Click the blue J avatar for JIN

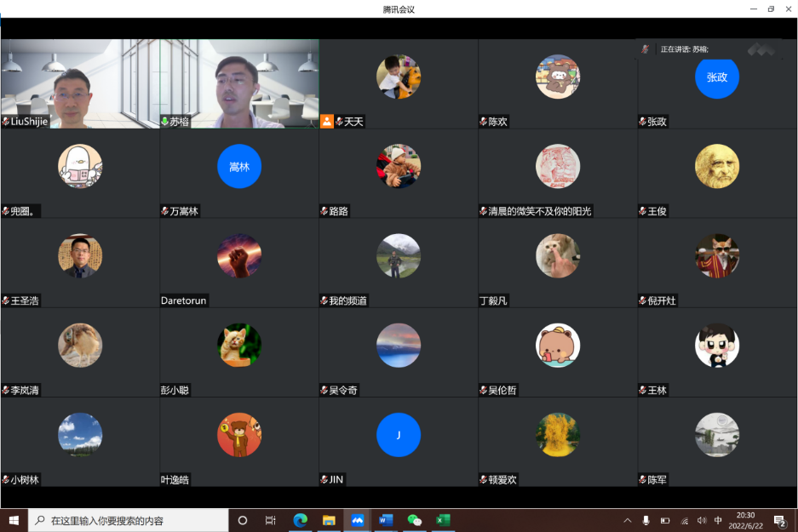pos(399,435)
